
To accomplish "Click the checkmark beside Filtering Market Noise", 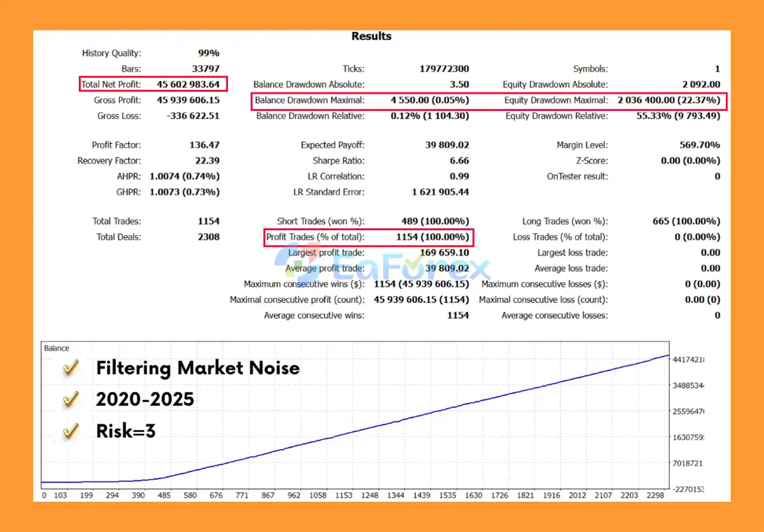I will 71,369.
